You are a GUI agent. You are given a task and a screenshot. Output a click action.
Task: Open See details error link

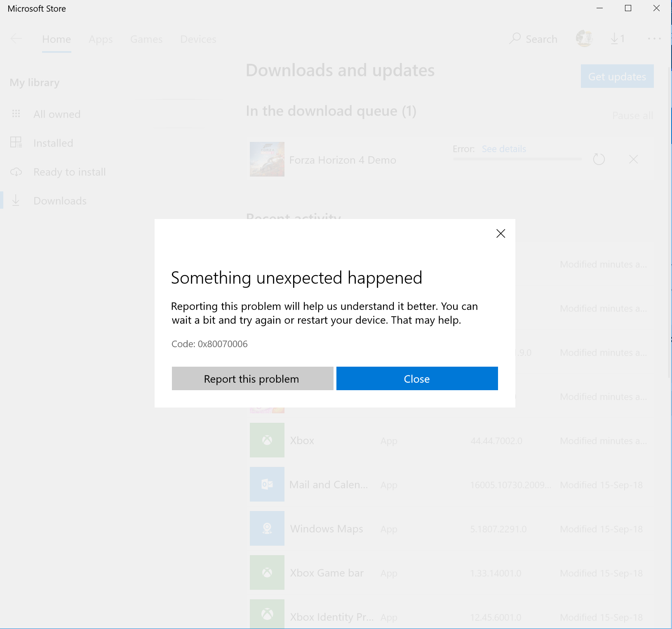pos(504,149)
